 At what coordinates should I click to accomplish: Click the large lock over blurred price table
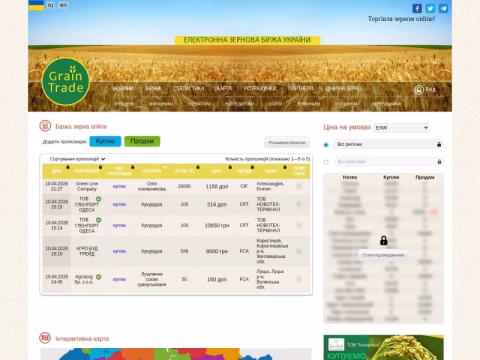pos(384,240)
